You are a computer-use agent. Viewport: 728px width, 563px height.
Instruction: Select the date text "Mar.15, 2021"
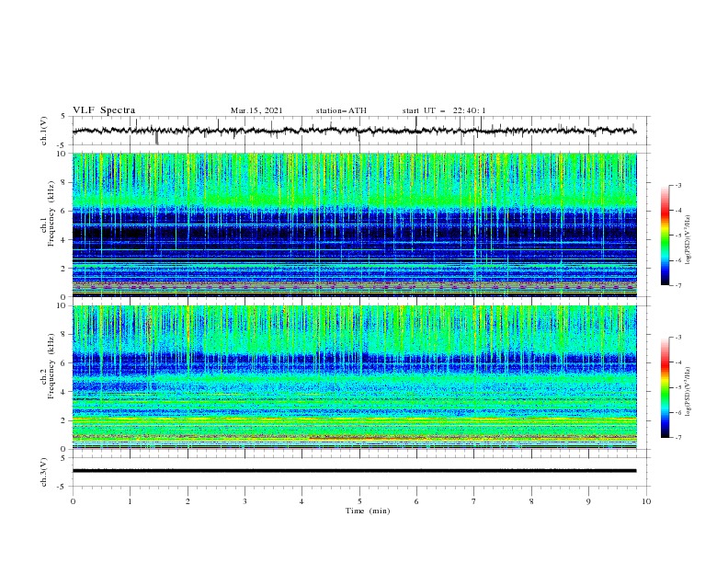click(x=256, y=110)
